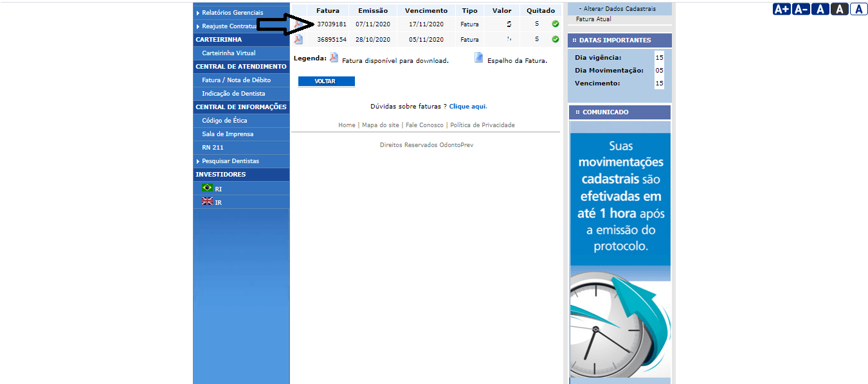Click green paid checkmark for invoice 36895154
This screenshot has width=868, height=384.
click(555, 40)
